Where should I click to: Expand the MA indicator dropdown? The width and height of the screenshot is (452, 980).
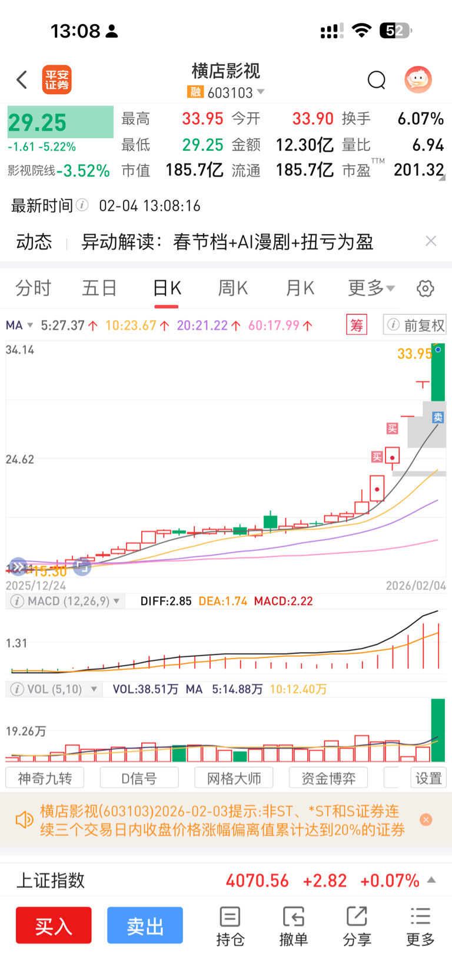click(x=19, y=325)
